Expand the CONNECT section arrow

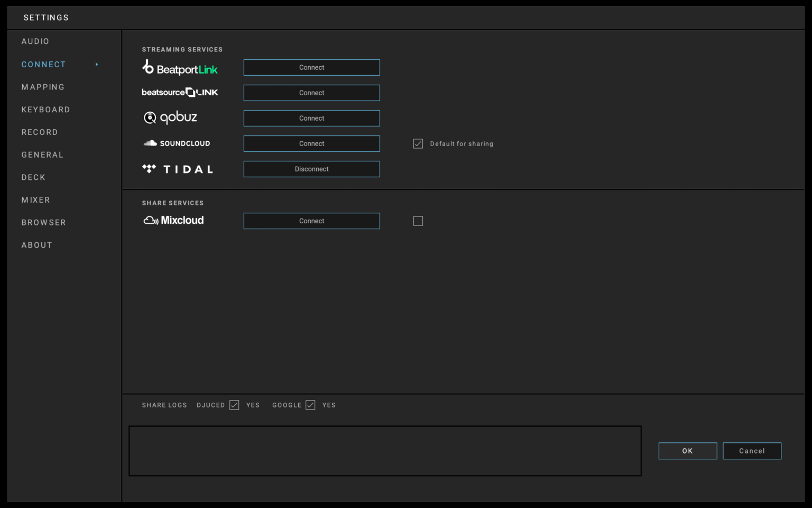tap(97, 64)
